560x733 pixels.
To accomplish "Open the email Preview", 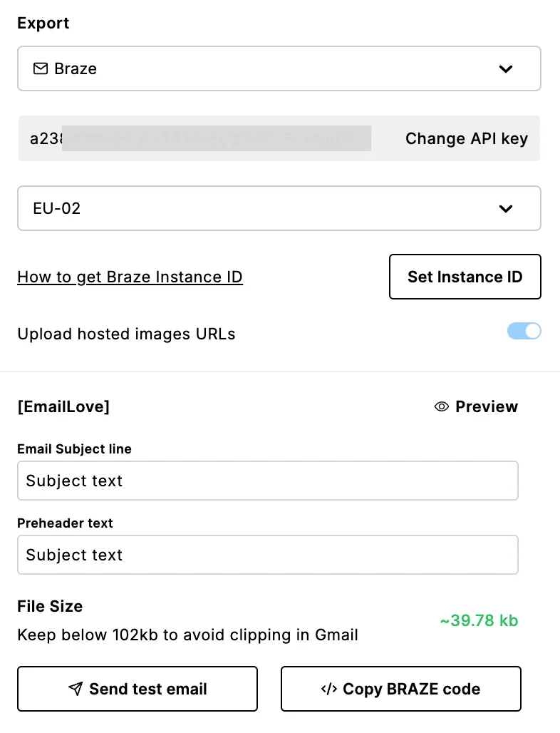I will [486, 407].
